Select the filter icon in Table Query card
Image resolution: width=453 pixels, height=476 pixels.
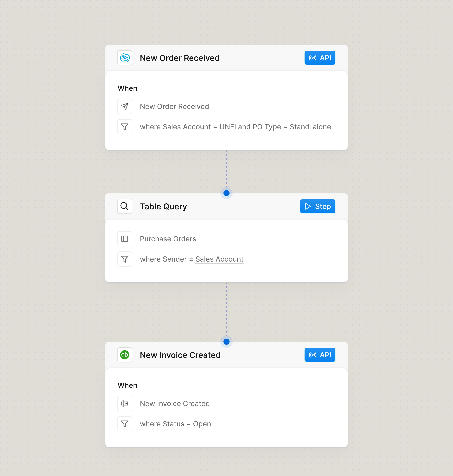tap(125, 259)
